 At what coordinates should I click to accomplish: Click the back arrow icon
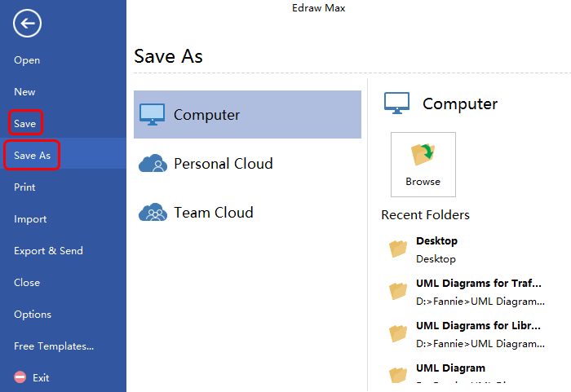(x=27, y=23)
